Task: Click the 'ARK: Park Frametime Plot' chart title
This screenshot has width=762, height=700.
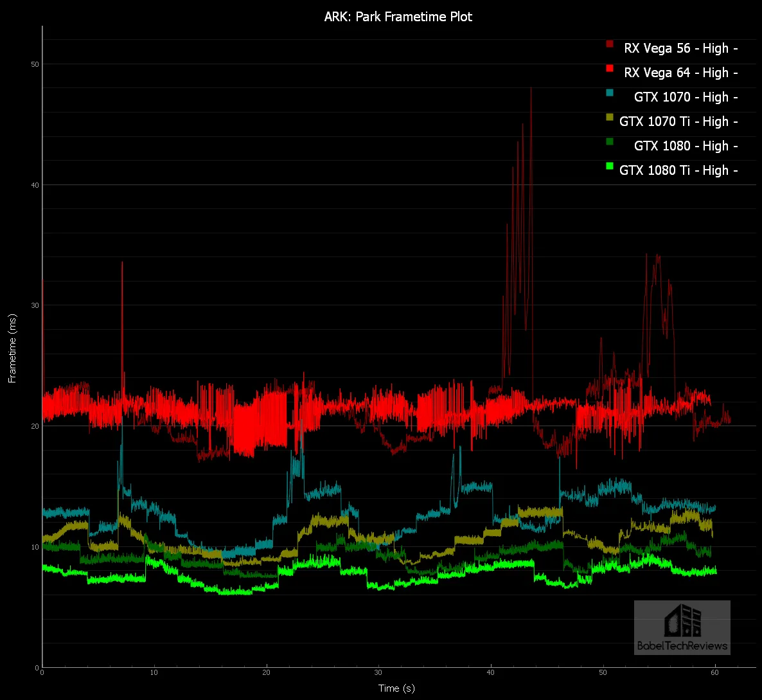Action: (398, 17)
